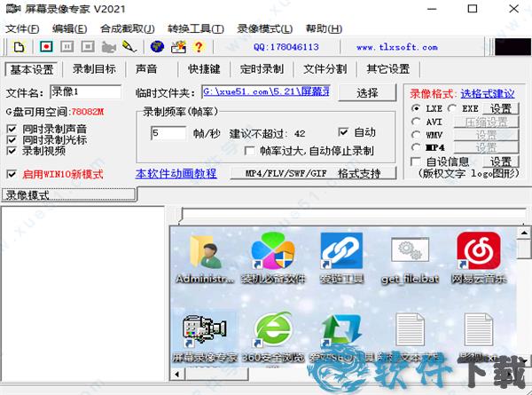
Task: Enable 帧率过大,自动停止录制 checkbox
Action: (250, 151)
